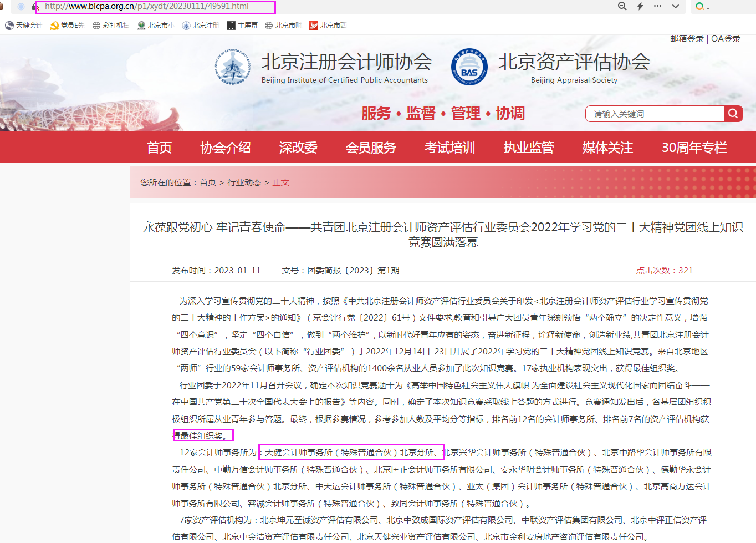The image size is (756, 543).
Task: Click 行业动态 in the breadcrumb
Action: [244, 182]
